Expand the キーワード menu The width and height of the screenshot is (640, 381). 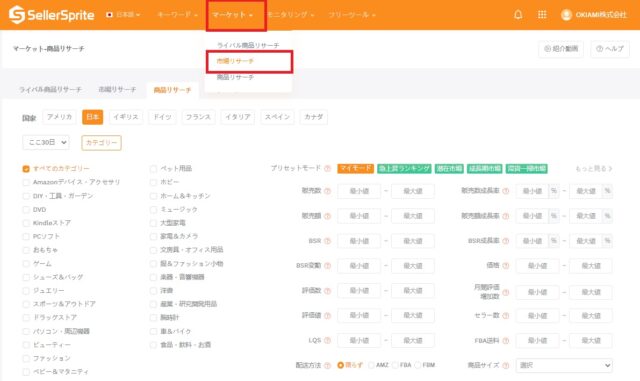(177, 15)
